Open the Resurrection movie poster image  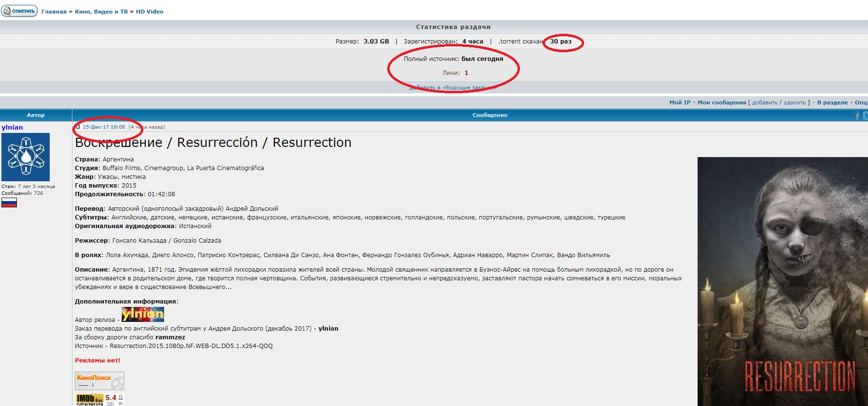(783, 281)
